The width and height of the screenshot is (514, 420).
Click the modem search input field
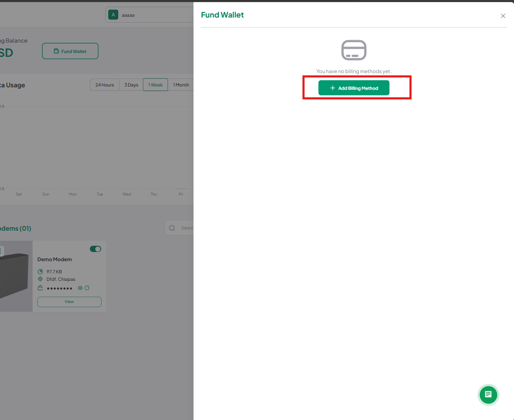[x=179, y=228]
